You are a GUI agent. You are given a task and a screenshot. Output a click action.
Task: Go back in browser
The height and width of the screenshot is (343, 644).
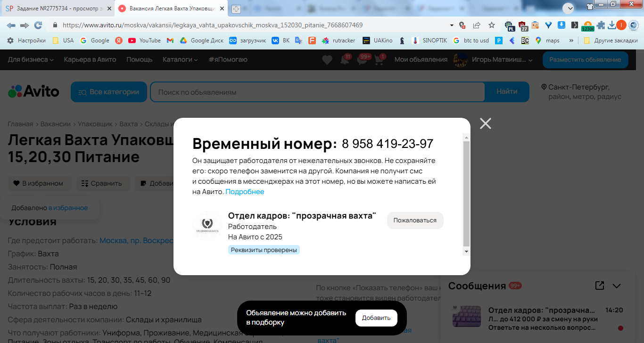click(x=11, y=25)
